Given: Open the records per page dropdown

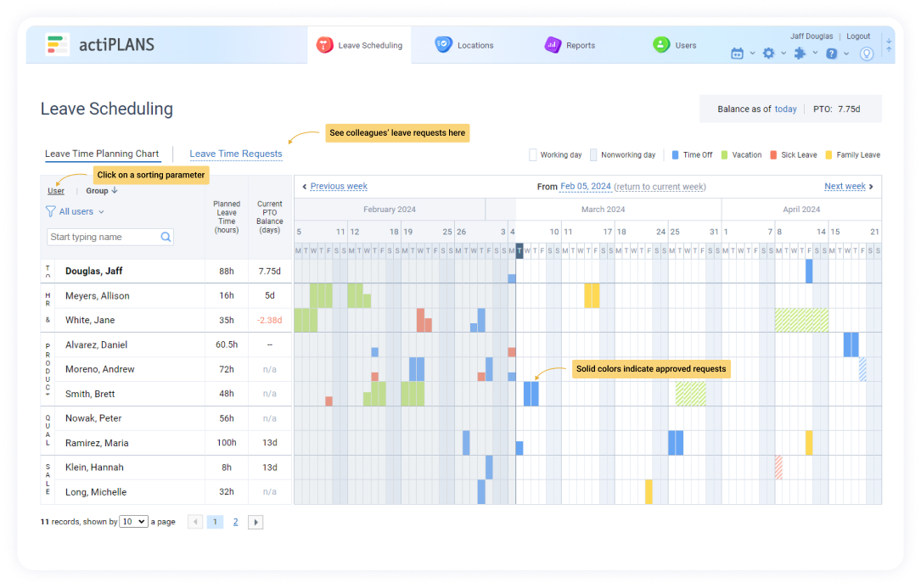Looking at the screenshot, I should tap(133, 522).
